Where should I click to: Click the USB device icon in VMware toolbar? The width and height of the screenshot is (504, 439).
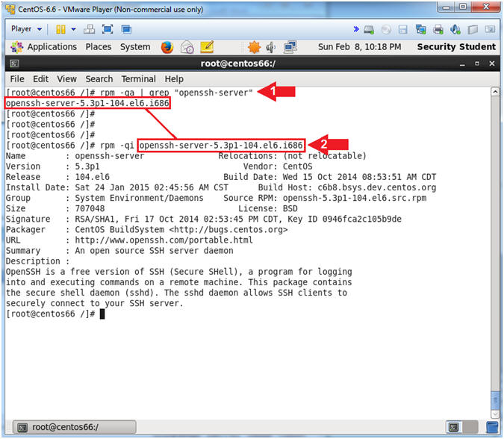473,30
